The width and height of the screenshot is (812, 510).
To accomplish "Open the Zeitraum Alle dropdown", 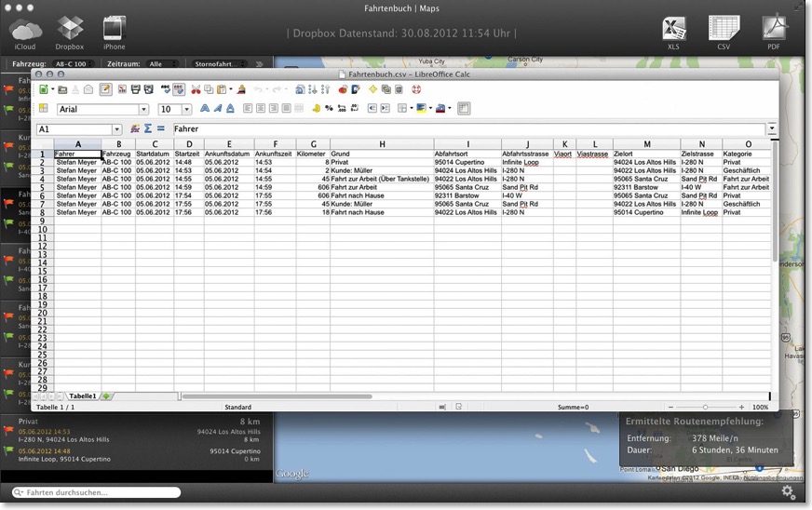I will click(x=161, y=64).
